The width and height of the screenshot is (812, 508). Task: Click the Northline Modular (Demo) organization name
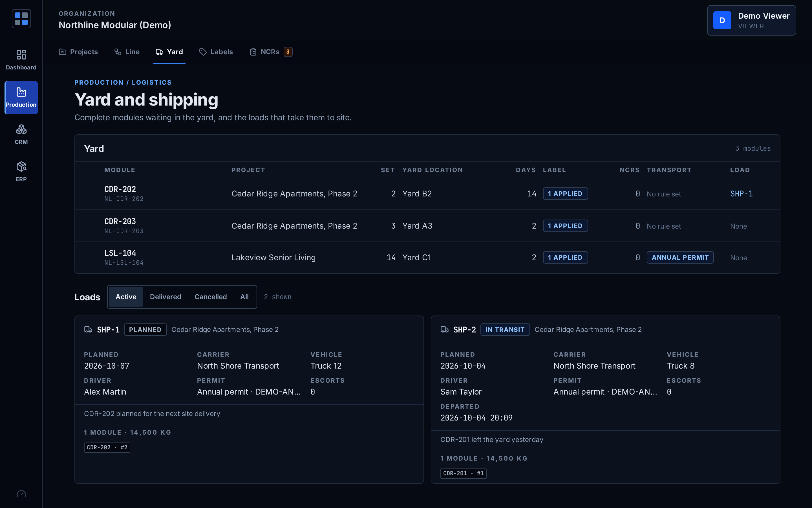coord(115,25)
